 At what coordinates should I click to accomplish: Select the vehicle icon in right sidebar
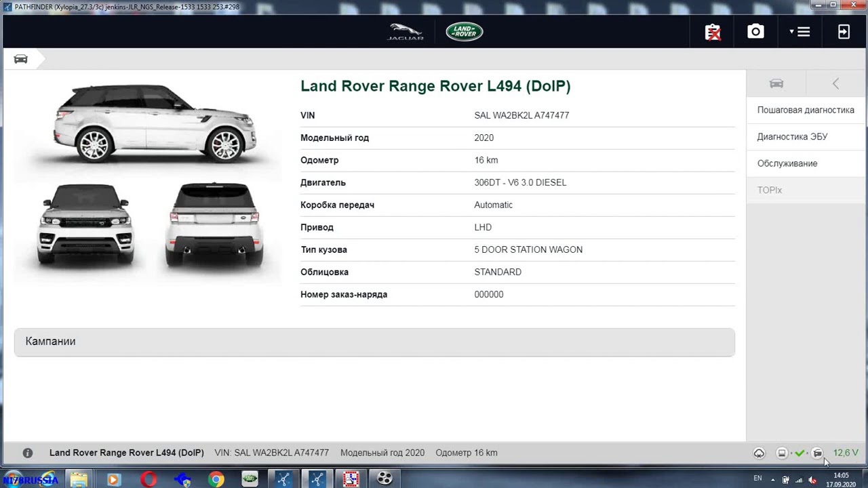[x=776, y=83]
